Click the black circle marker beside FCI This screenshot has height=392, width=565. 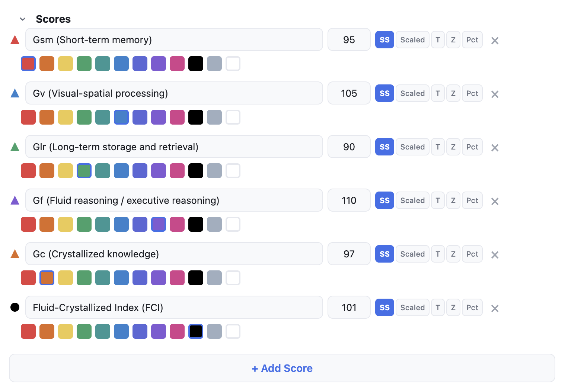pos(15,307)
